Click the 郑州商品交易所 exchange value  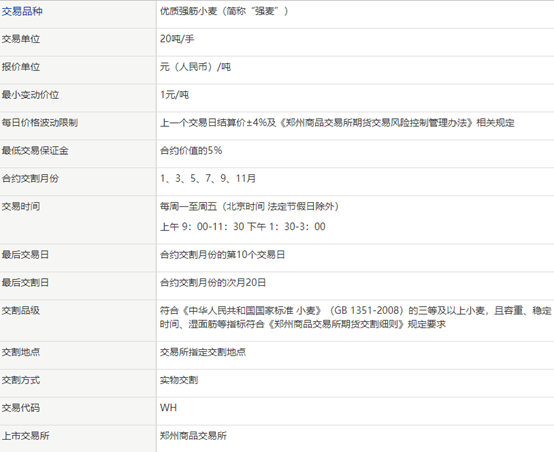coord(193,436)
